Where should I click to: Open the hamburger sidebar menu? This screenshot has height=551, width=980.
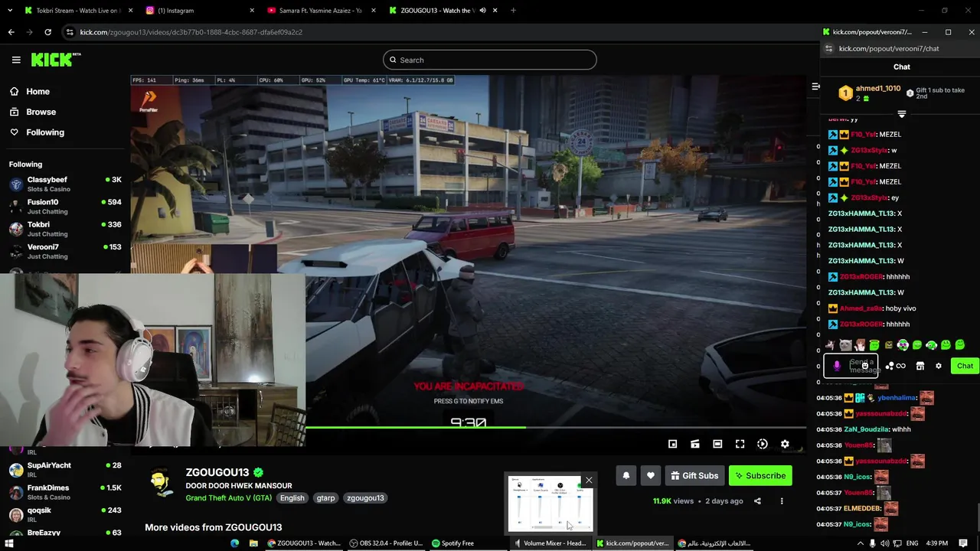16,60
